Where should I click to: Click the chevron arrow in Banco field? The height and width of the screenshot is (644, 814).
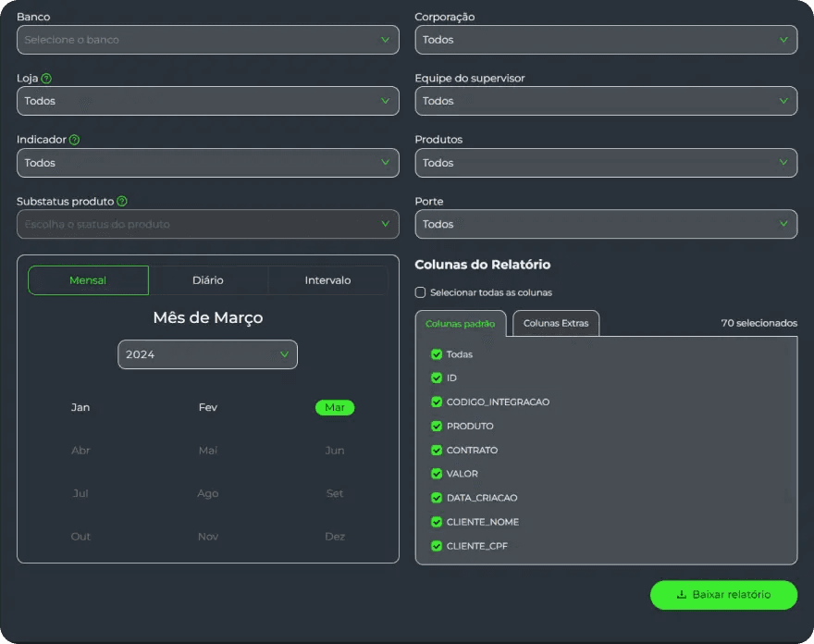pos(385,40)
